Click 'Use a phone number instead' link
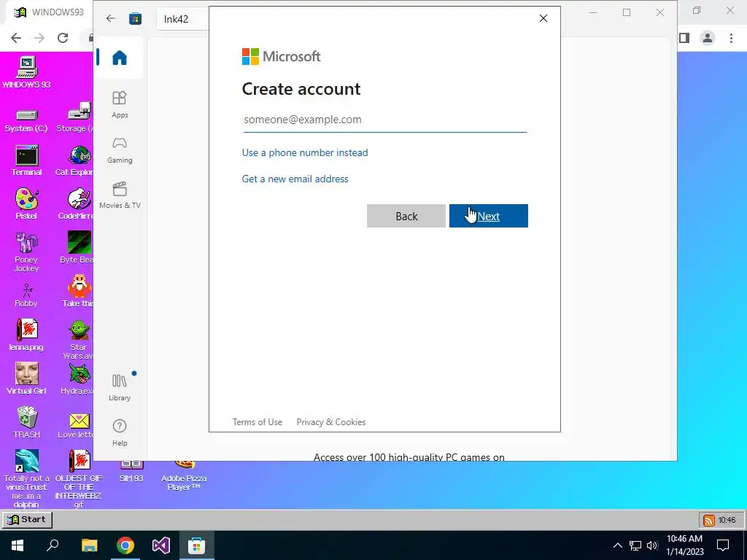Viewport: 747px width, 560px height. click(x=305, y=152)
